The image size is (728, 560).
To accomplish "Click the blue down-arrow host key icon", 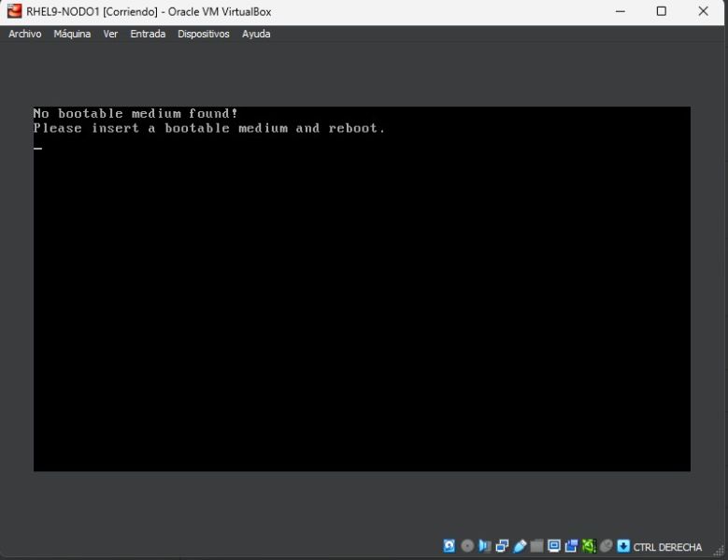I will (623, 546).
